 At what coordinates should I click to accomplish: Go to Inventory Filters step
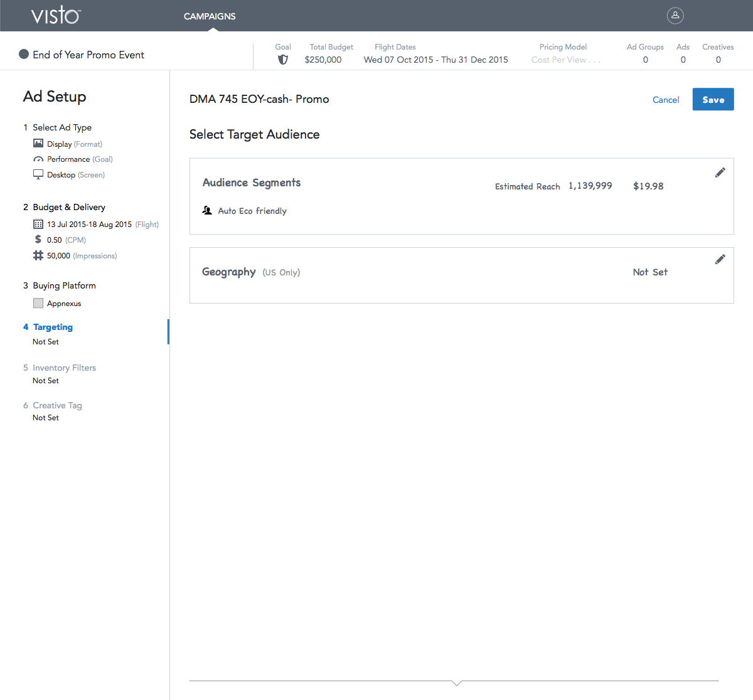pyautogui.click(x=64, y=368)
